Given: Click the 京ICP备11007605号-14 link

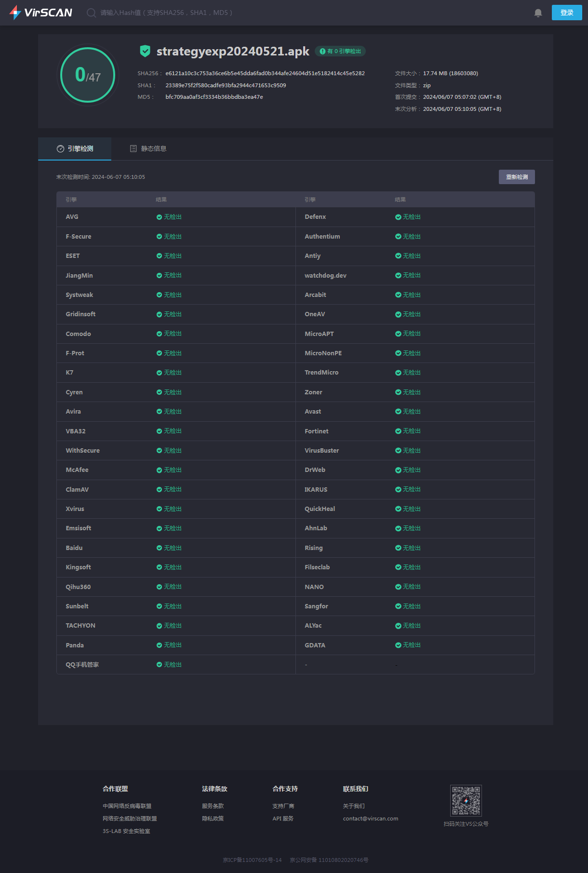Looking at the screenshot, I should [252, 860].
